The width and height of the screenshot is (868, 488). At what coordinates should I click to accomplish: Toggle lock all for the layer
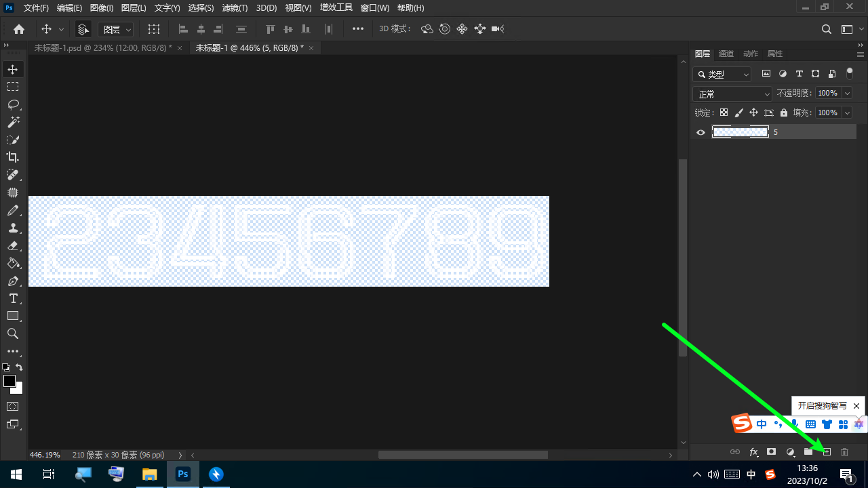[x=784, y=113]
